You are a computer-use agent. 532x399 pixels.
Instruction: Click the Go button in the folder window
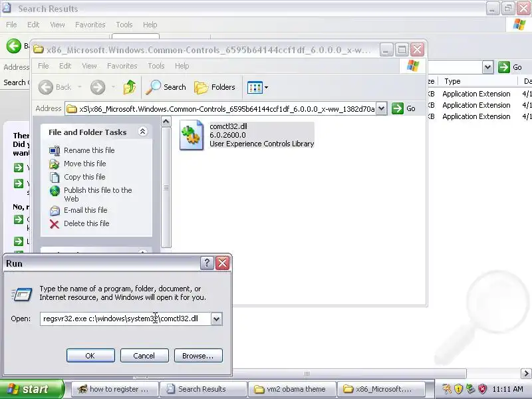(404, 108)
